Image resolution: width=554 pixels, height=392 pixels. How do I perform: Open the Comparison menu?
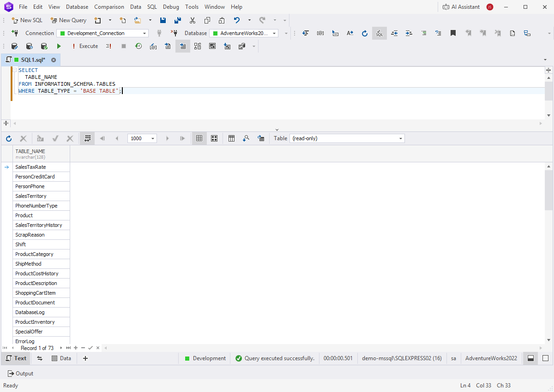(x=109, y=7)
